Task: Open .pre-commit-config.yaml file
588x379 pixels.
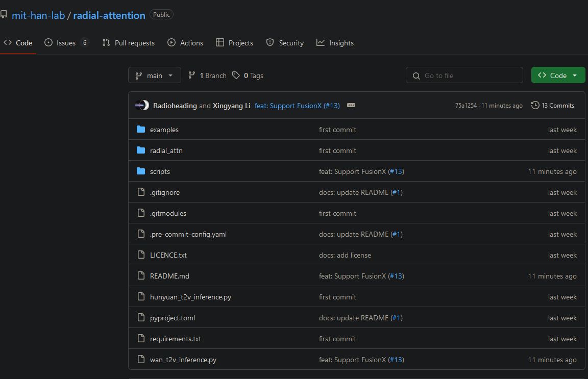Action: pos(188,234)
